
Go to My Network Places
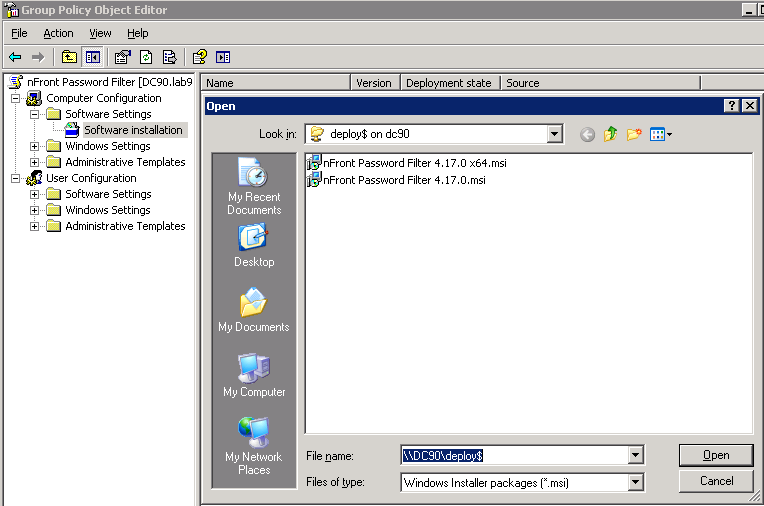[x=254, y=446]
